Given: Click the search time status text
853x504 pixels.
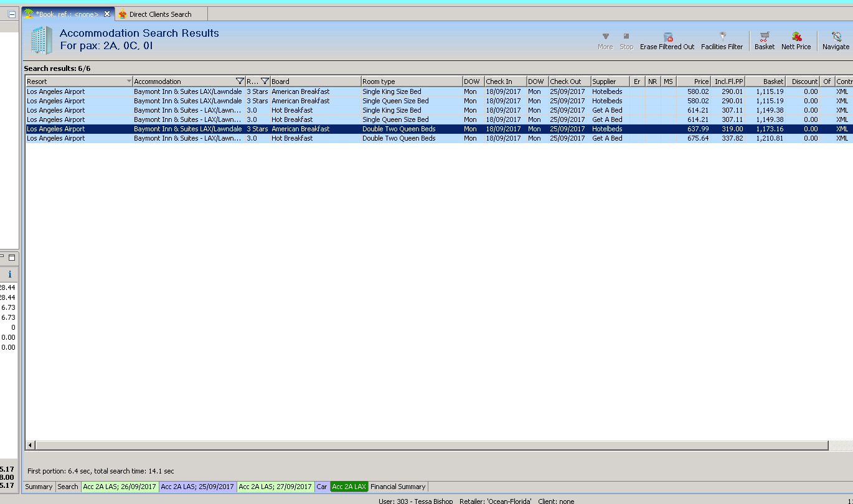Looking at the screenshot, I should tap(101, 471).
